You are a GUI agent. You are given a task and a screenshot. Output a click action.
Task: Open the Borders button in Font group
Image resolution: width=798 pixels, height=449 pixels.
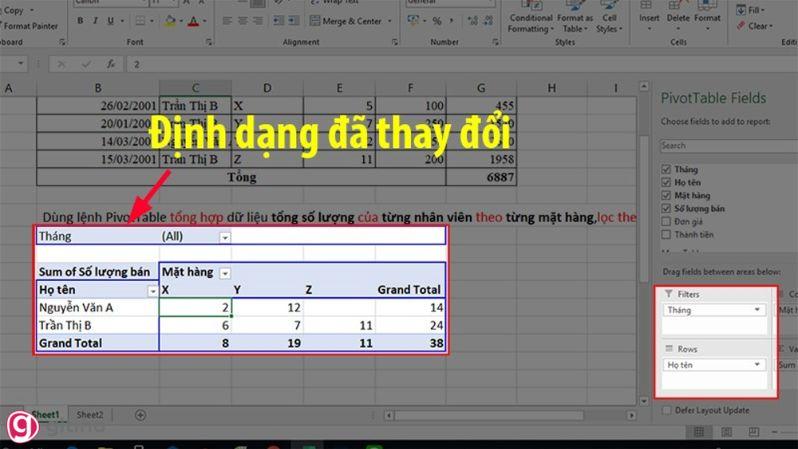point(140,21)
